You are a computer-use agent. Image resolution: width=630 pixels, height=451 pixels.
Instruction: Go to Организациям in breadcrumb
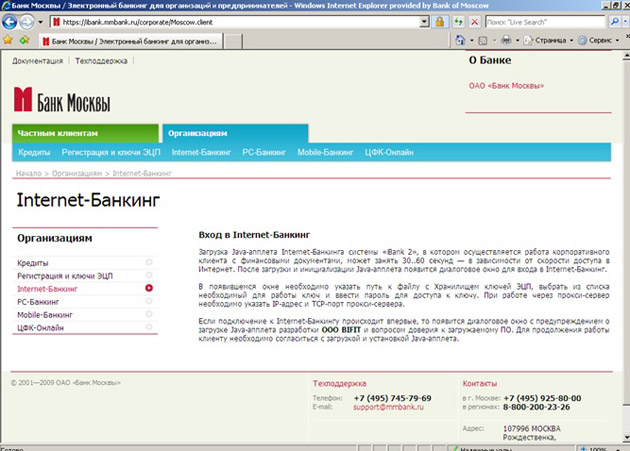click(x=77, y=173)
